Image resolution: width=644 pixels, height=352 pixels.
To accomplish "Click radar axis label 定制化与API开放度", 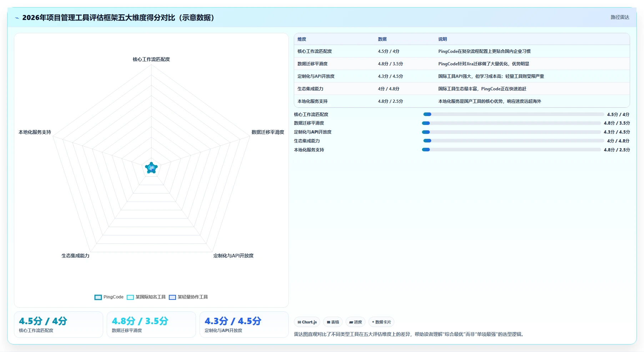I will [x=233, y=256].
